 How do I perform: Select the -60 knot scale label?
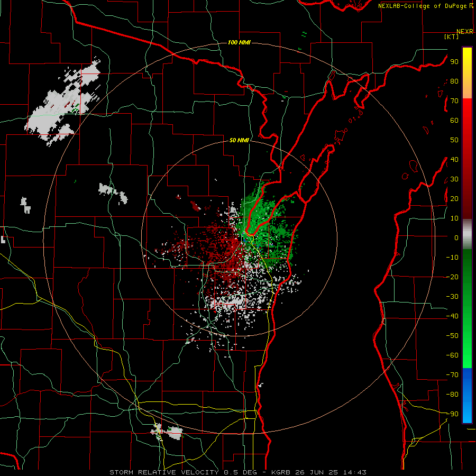click(x=452, y=355)
